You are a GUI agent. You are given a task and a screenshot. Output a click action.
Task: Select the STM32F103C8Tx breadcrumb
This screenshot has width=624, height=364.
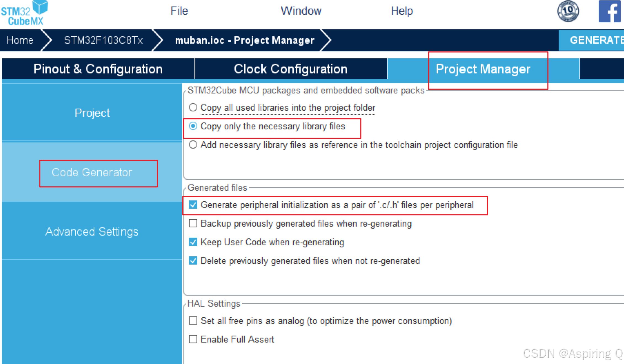pos(103,40)
